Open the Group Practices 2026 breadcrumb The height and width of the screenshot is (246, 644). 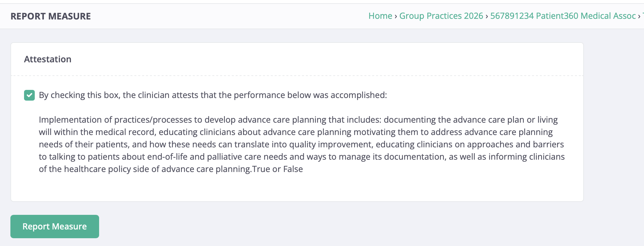441,16
